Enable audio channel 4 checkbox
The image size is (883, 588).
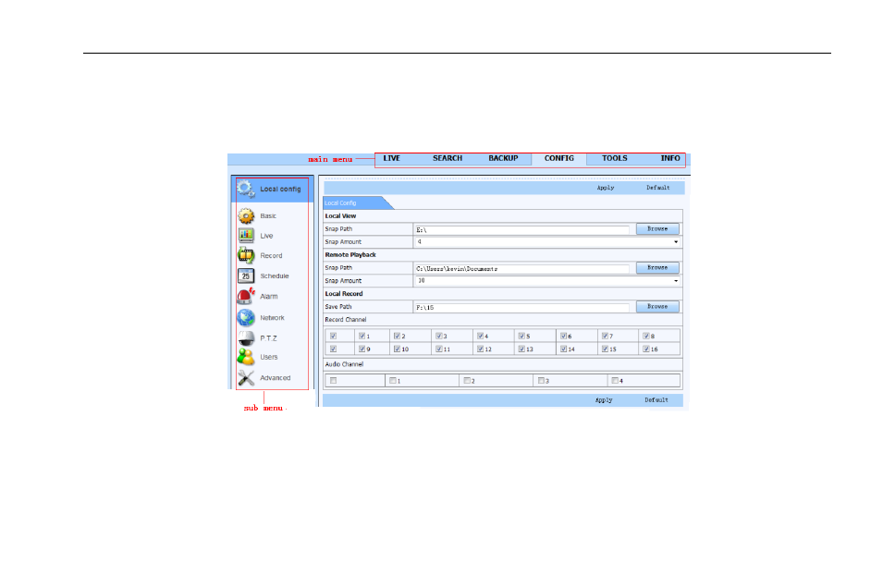click(615, 380)
